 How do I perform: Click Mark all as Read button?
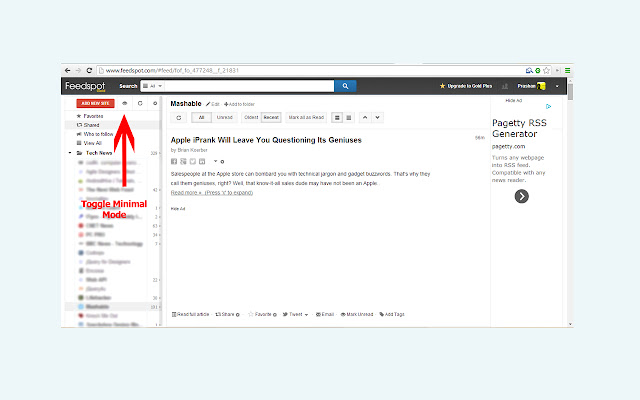click(x=306, y=118)
